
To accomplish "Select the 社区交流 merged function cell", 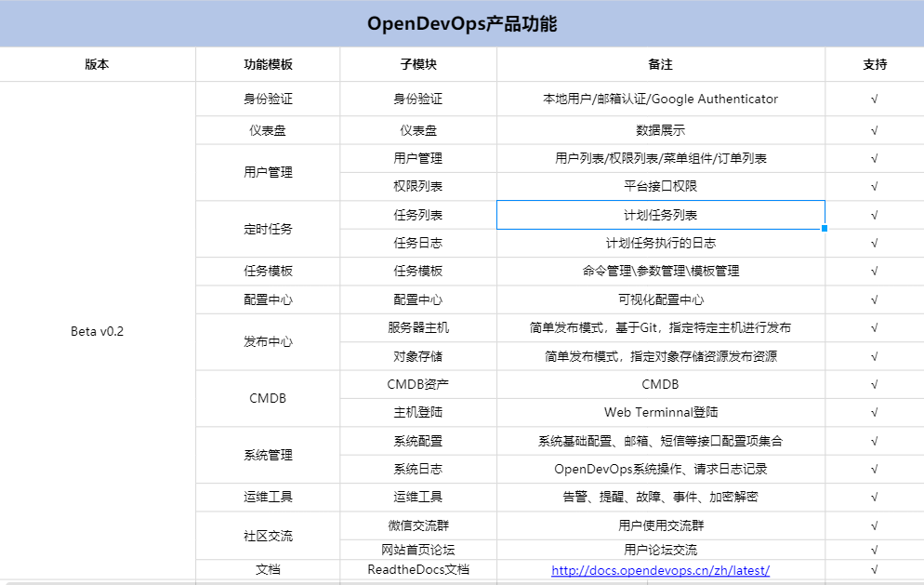I will coord(268,536).
